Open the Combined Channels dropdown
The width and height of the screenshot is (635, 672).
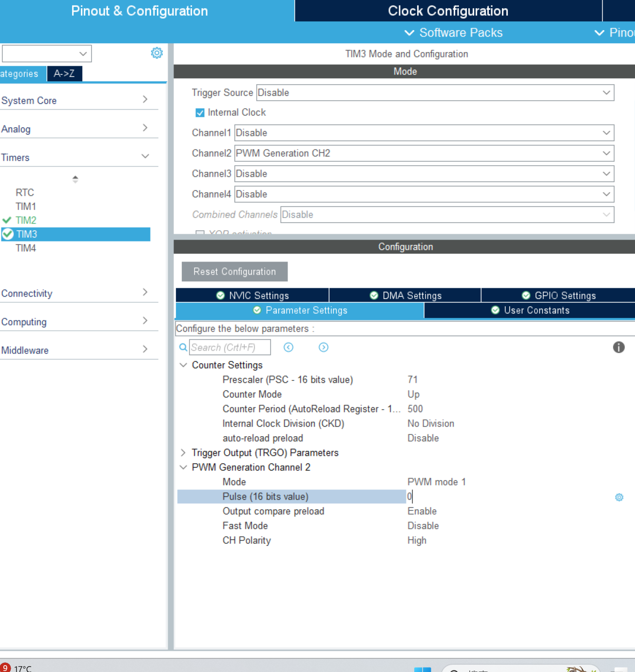coord(447,215)
